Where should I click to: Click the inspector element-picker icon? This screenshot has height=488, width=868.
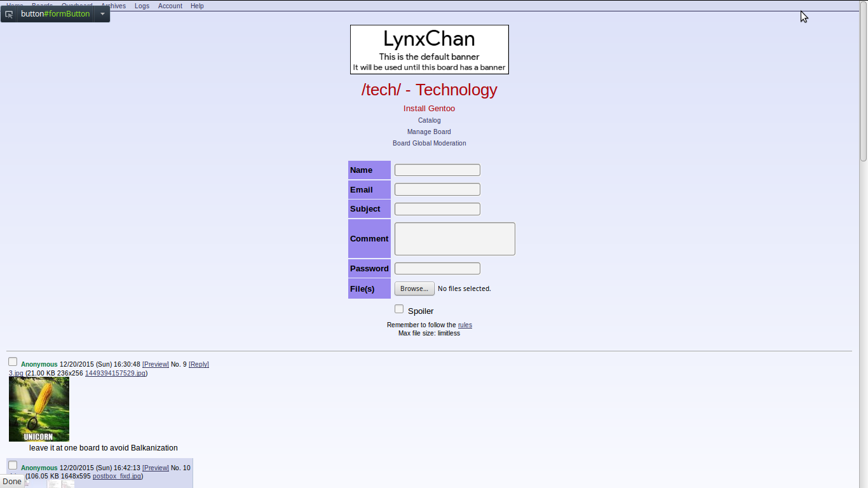tap(9, 14)
